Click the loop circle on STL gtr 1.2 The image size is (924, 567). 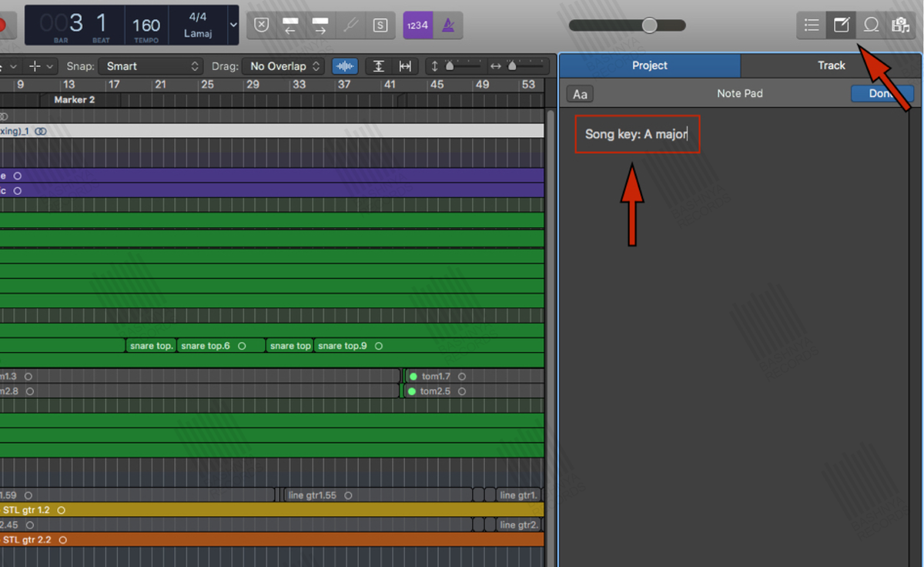[62, 510]
